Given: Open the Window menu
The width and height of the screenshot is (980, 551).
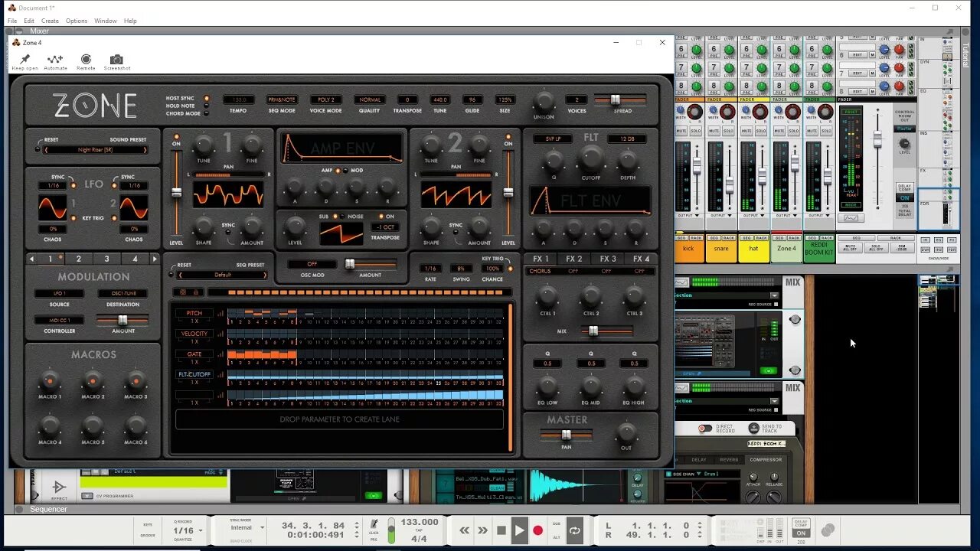Looking at the screenshot, I should 106,21.
